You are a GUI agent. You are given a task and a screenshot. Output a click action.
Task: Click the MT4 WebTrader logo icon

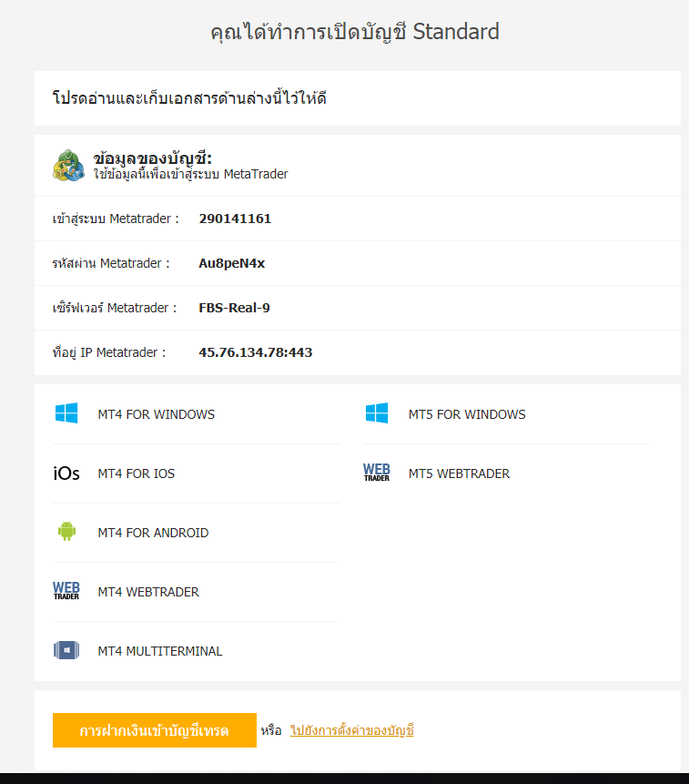66,590
